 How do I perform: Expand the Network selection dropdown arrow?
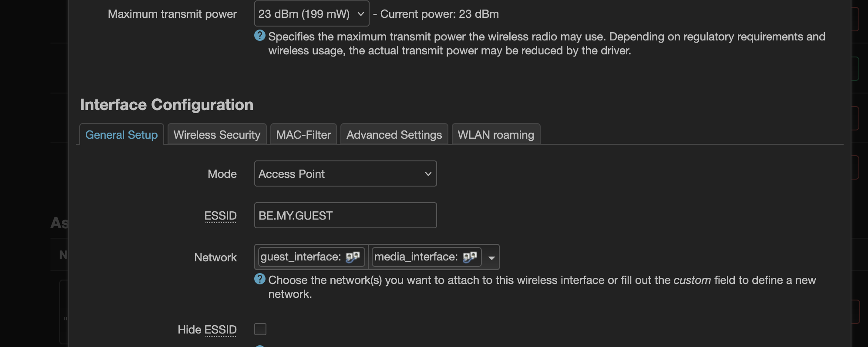point(491,258)
